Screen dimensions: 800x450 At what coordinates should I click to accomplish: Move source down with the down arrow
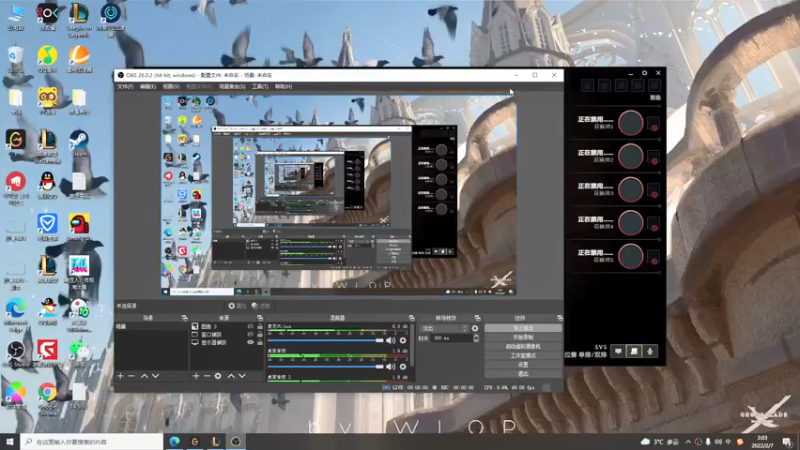click(x=242, y=376)
